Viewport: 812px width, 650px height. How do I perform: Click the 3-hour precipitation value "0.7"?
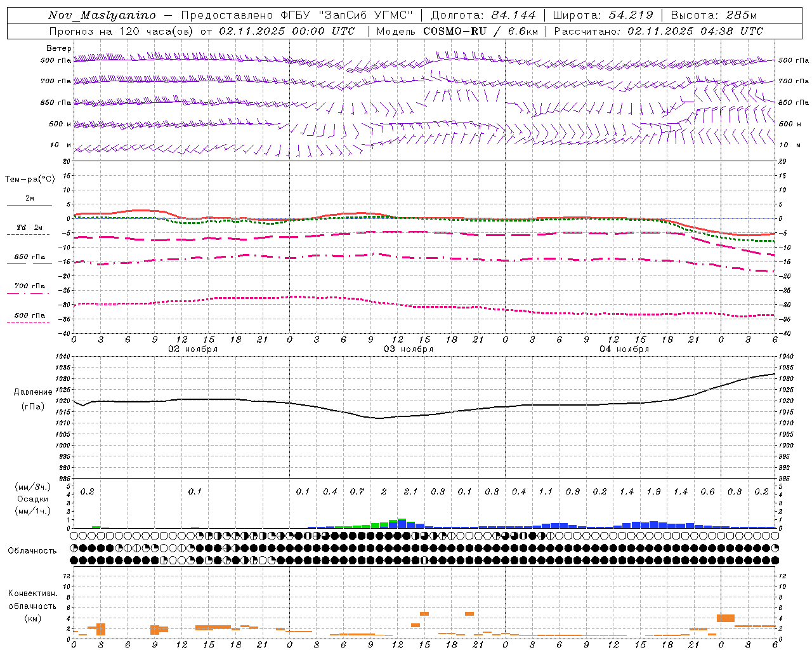click(357, 492)
